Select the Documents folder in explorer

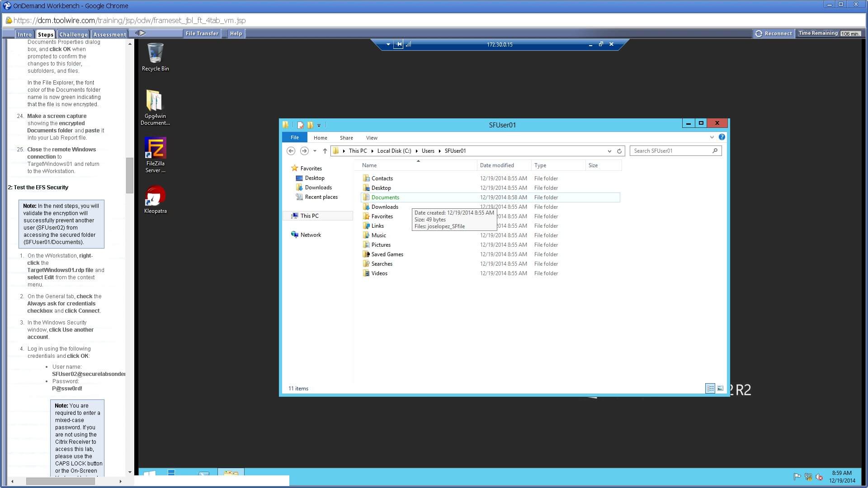click(x=385, y=197)
